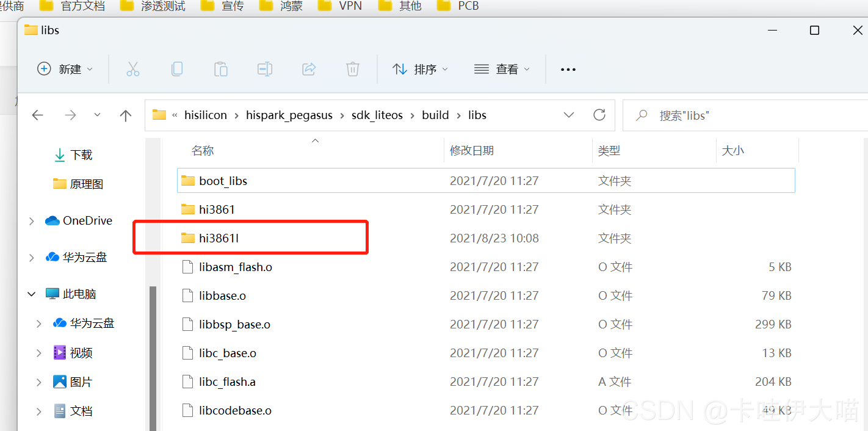868x431 pixels.
Task: Click the Rename icon in toolbar
Action: click(x=264, y=69)
